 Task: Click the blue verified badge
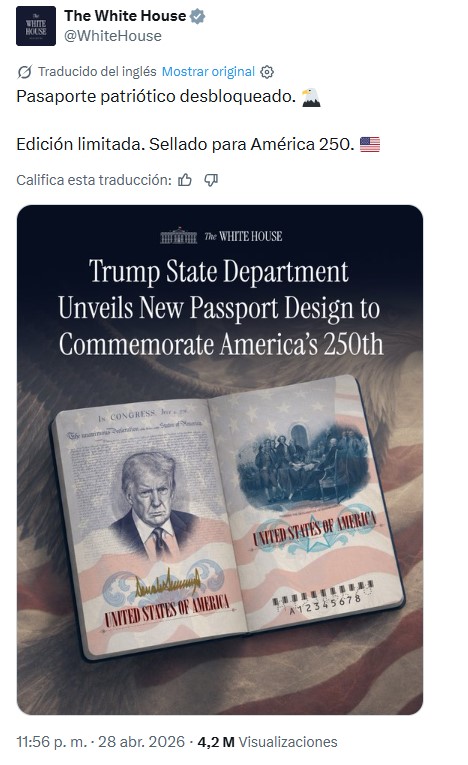click(197, 17)
